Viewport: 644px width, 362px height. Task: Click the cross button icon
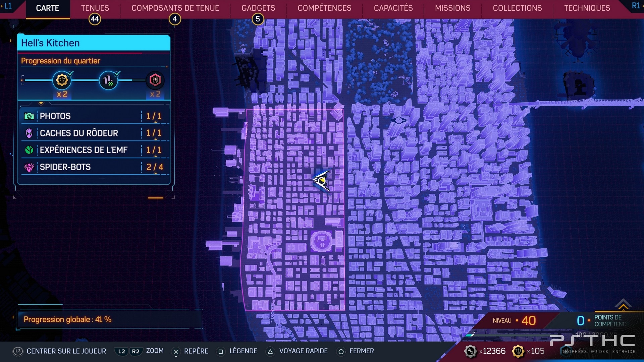coord(176,351)
